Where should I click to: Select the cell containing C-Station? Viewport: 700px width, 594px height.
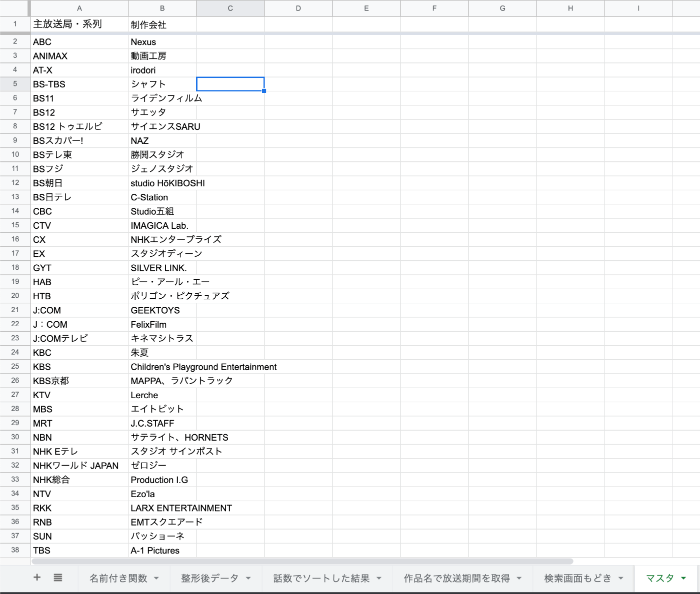point(162,197)
